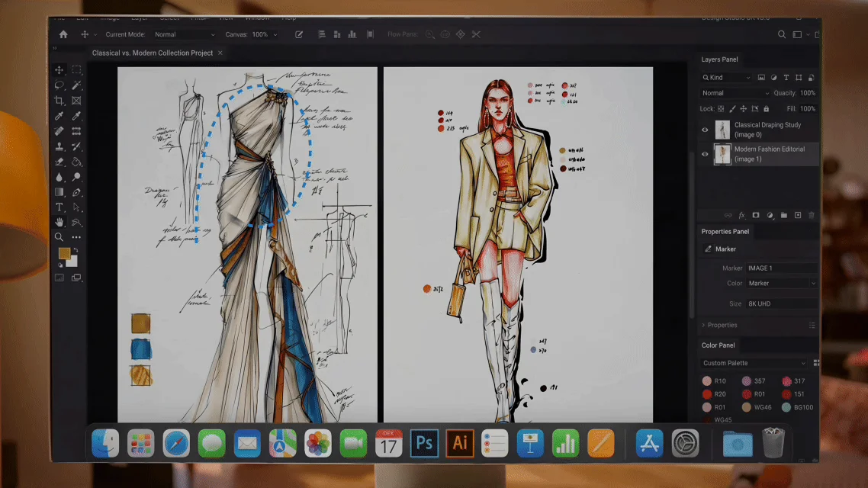
Task: Select the Rectangular Marquee tool
Action: (x=76, y=69)
